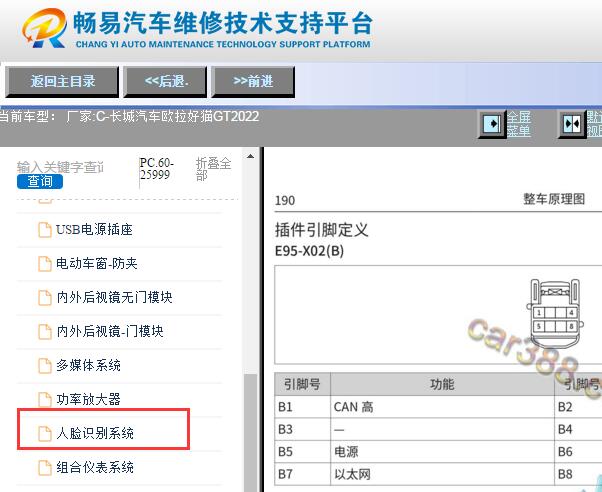The width and height of the screenshot is (602, 492).
Task: Focus the keyword search input field
Action: (60, 167)
